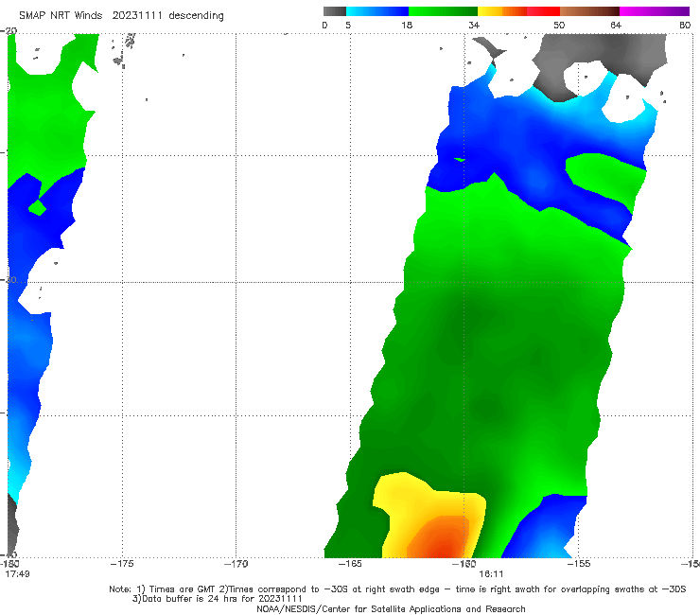The height and width of the screenshot is (615, 700).
Task: Click the color bar label '18'
Action: [x=407, y=25]
